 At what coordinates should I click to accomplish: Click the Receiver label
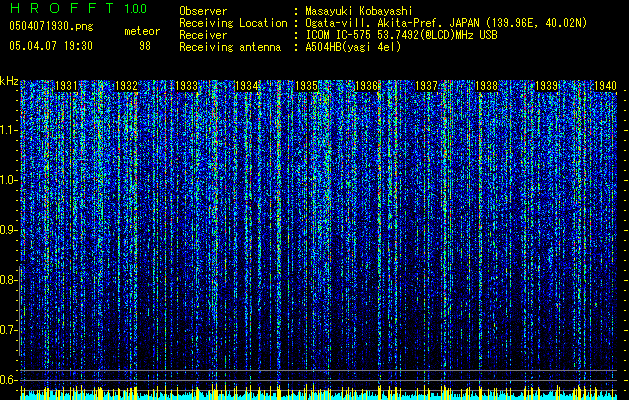tap(203, 35)
